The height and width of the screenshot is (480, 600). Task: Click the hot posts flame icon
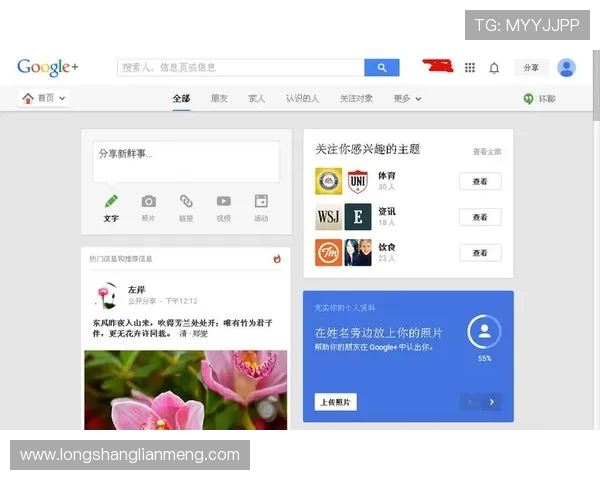[x=277, y=259]
